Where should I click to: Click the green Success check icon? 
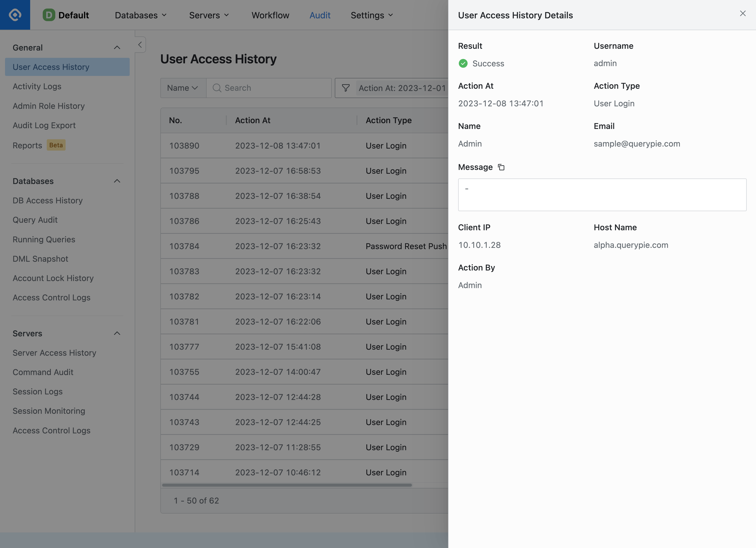tap(463, 63)
